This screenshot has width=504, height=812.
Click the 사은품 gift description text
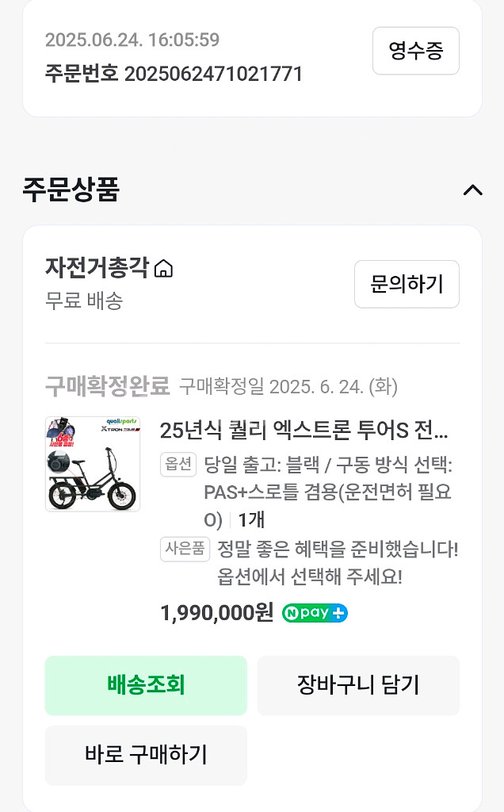point(338,562)
